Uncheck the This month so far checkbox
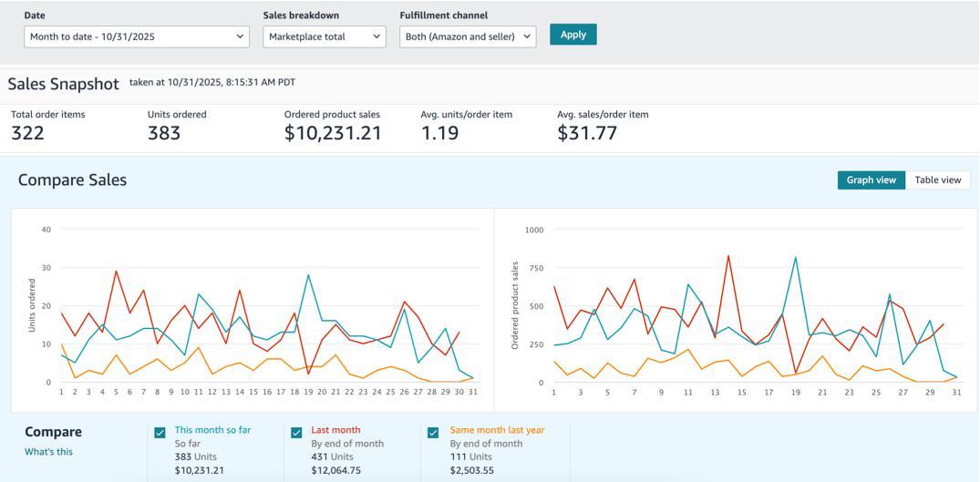 pos(160,433)
